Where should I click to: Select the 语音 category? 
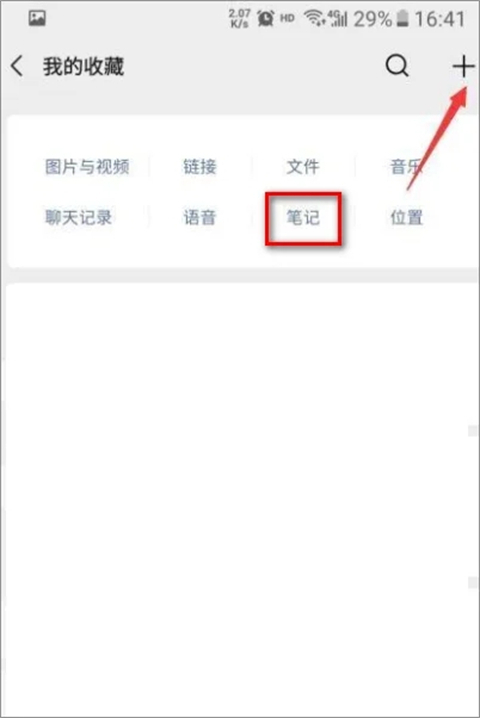click(x=200, y=218)
